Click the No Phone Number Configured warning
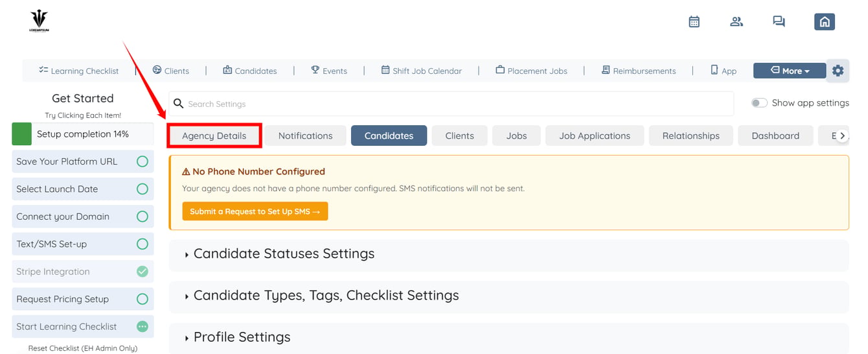Viewport: 868px width, 354px height. 508,193
